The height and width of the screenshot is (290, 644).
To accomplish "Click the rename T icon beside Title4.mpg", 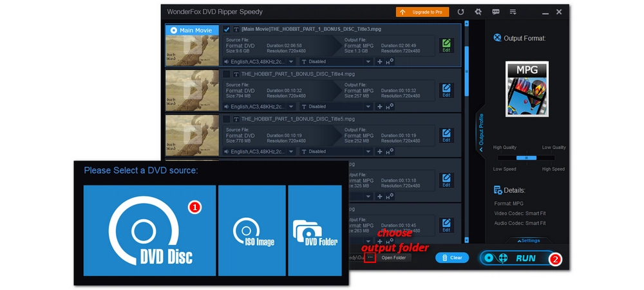I will tap(236, 74).
